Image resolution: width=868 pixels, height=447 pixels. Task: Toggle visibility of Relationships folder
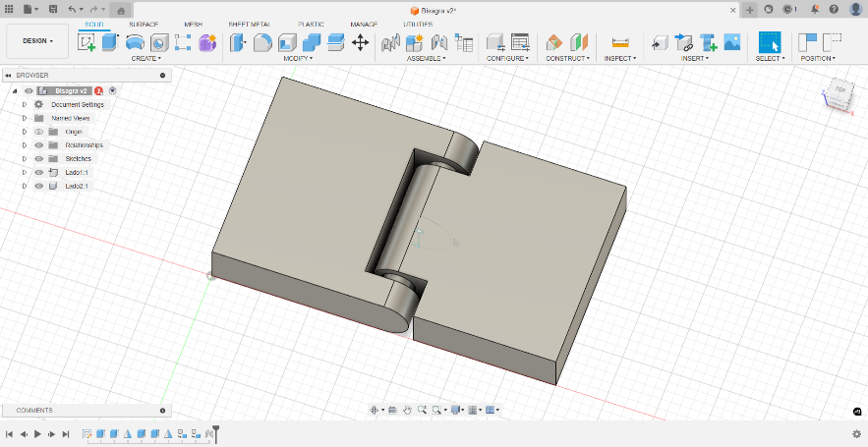(x=38, y=145)
